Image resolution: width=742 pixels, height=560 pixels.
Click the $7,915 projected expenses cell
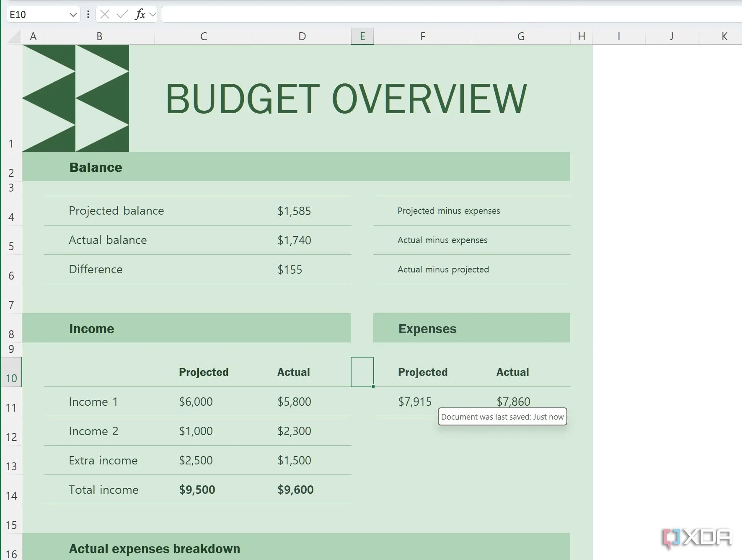415,402
